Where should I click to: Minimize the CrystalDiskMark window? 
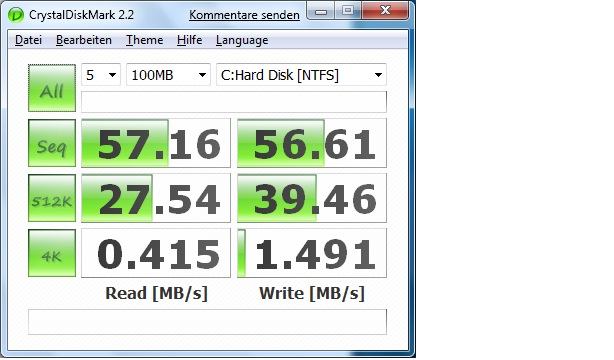click(x=321, y=11)
